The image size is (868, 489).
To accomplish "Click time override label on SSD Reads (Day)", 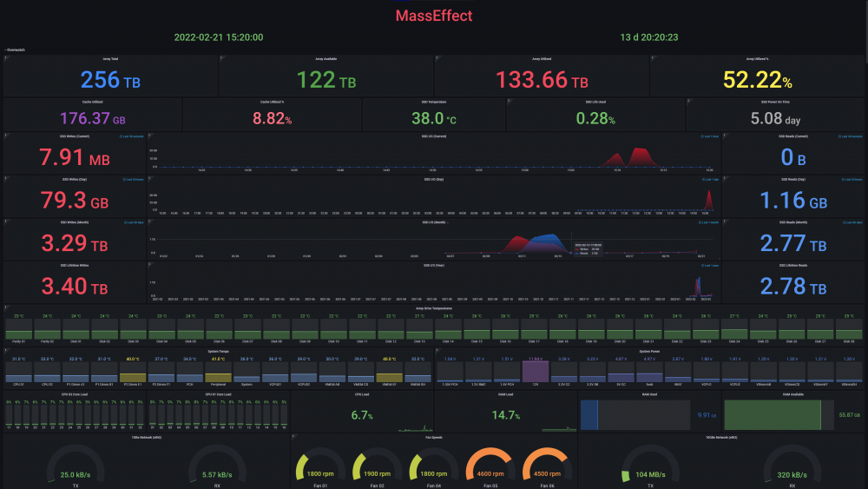I will [852, 180].
